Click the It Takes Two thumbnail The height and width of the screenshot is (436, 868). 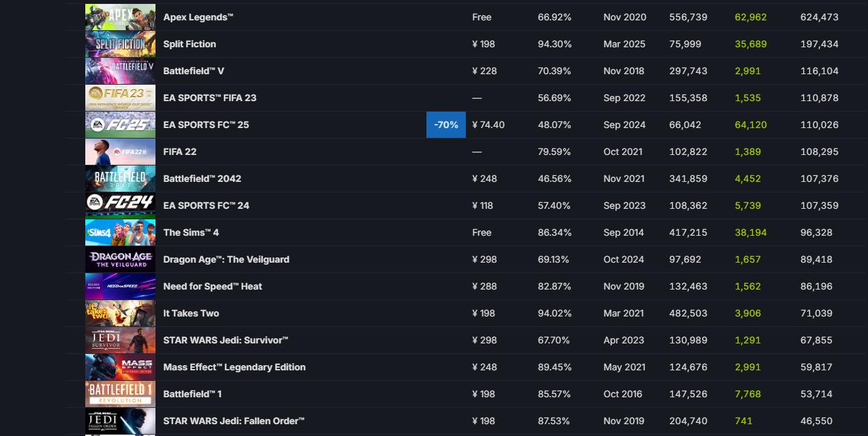120,313
